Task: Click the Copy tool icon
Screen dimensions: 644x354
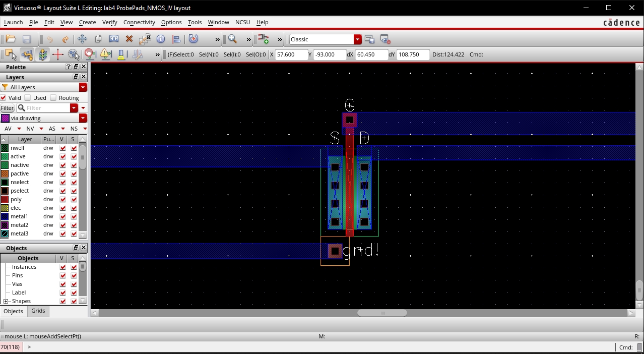Action: pyautogui.click(x=98, y=39)
